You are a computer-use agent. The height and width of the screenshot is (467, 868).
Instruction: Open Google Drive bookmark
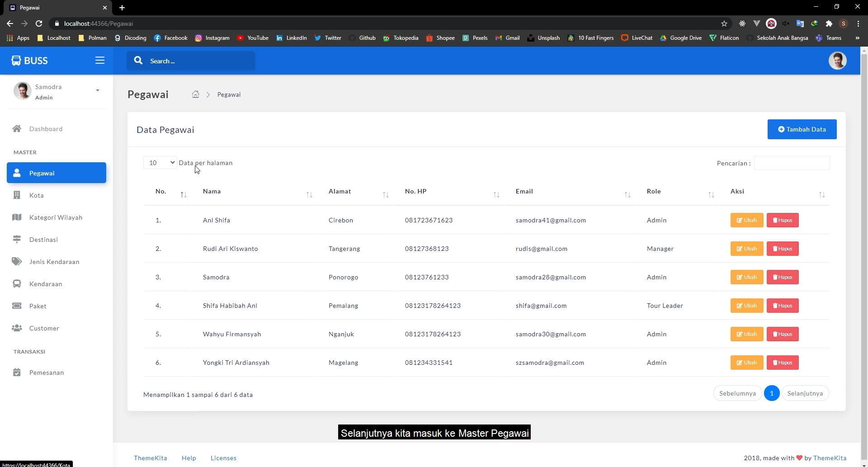pyautogui.click(x=681, y=38)
